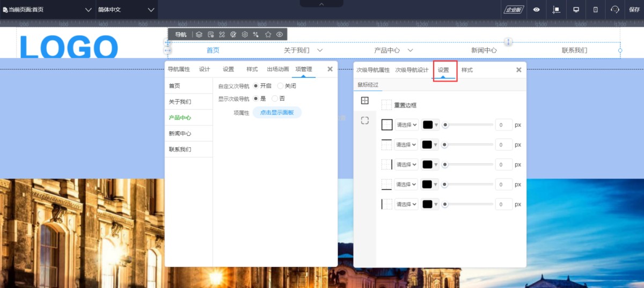
Task: Toggle the eye visibility icon in the 导航 toolbar
Action: (280, 34)
